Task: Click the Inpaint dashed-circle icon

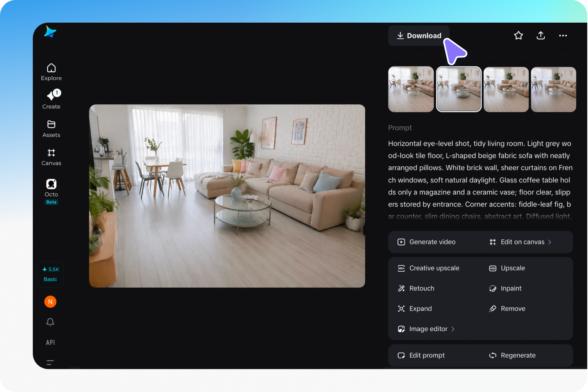Action: [x=493, y=289]
